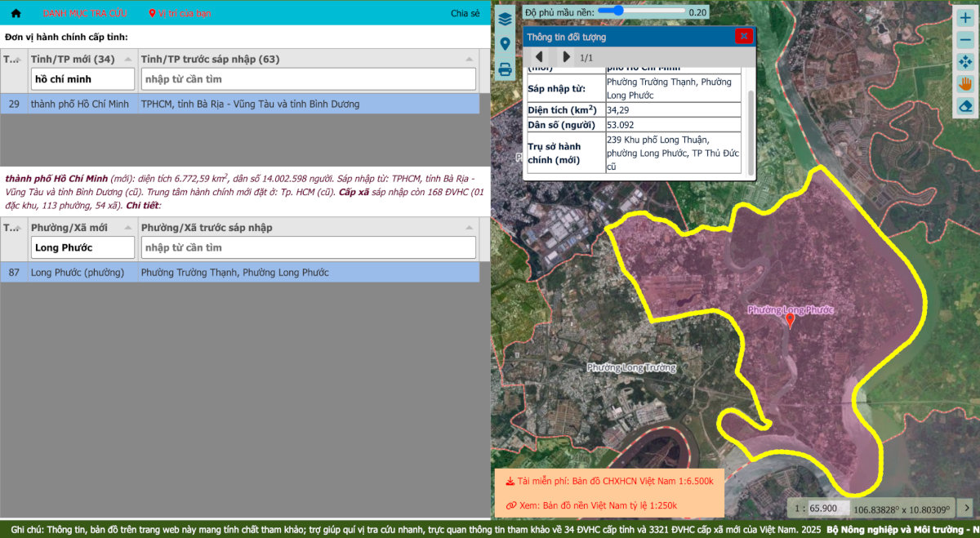Click the location marker tool icon

(505, 44)
